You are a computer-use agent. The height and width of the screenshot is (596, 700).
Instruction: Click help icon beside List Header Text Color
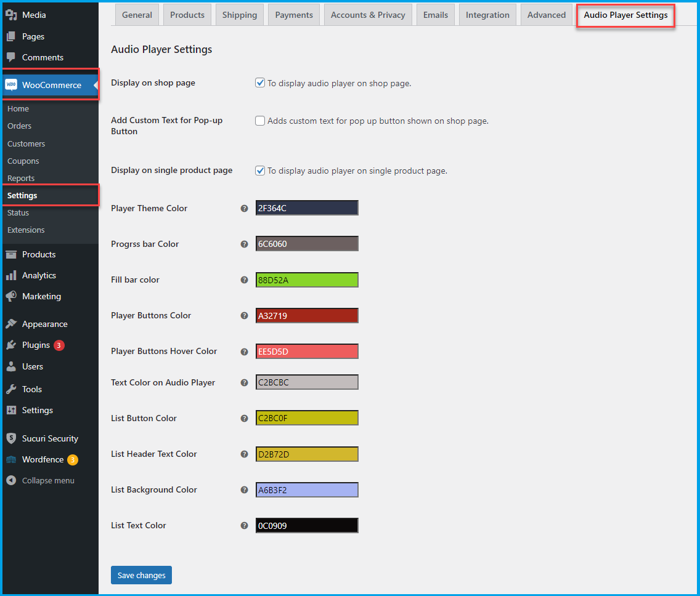click(x=244, y=454)
